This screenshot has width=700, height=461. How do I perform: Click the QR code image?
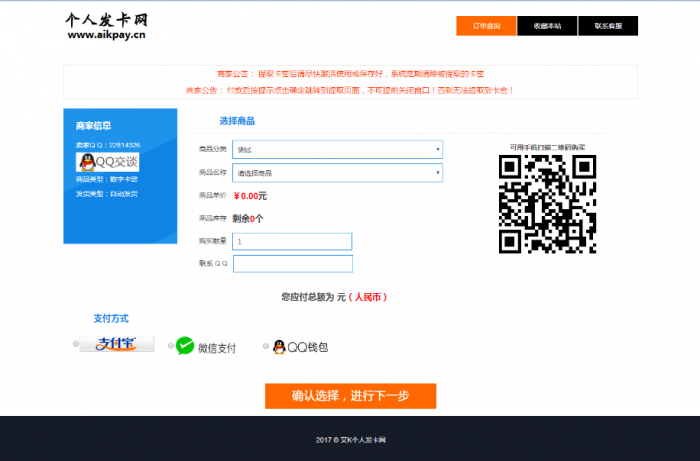coord(547,205)
